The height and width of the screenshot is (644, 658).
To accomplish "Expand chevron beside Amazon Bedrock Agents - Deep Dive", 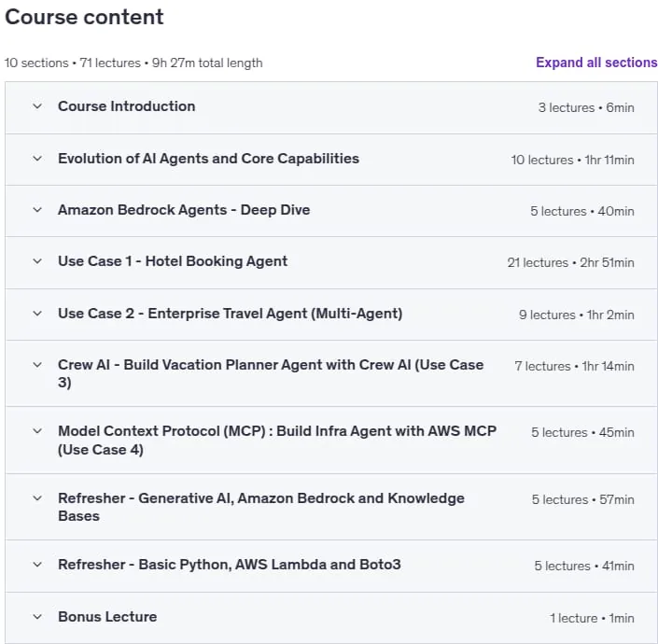I will pos(37,210).
